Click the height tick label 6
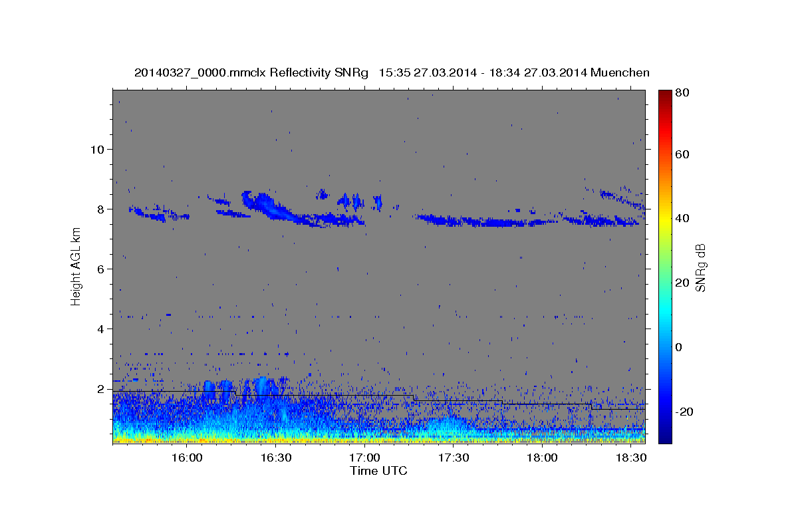 (x=100, y=269)
